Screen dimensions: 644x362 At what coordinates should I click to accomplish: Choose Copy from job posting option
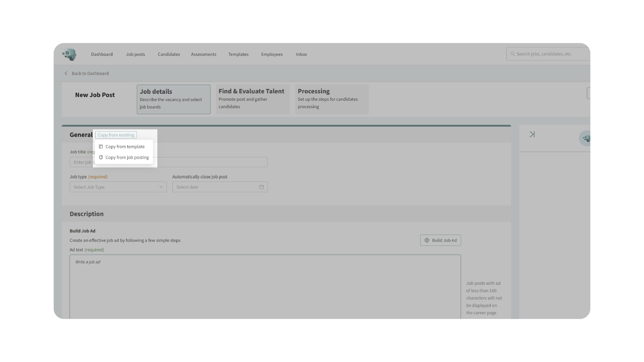coord(127,157)
